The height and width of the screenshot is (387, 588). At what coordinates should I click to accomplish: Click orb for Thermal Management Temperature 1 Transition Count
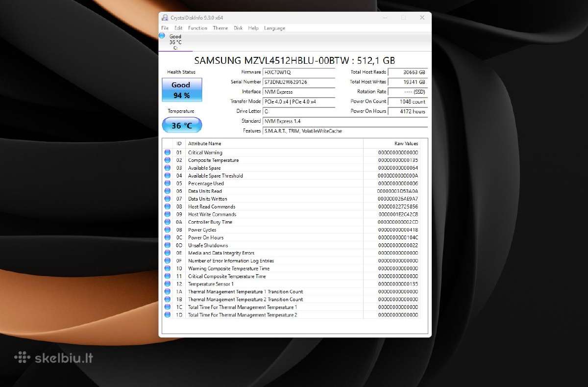click(168, 292)
